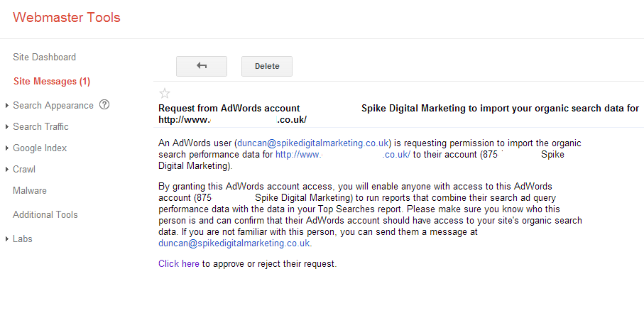Star this AdWords request message
644x318 pixels.
(164, 94)
